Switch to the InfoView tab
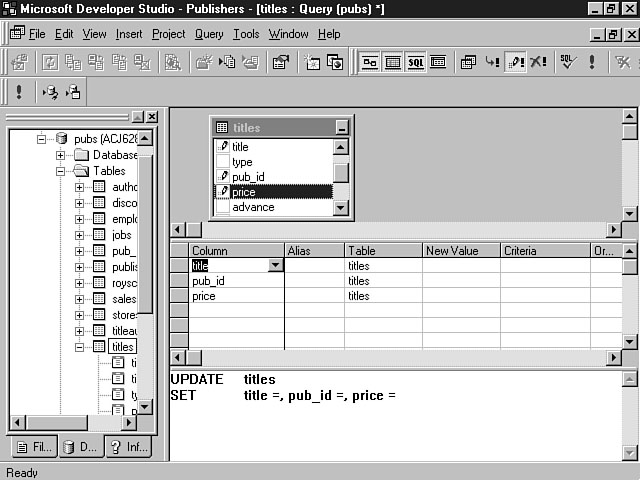640x480 pixels. click(128, 447)
